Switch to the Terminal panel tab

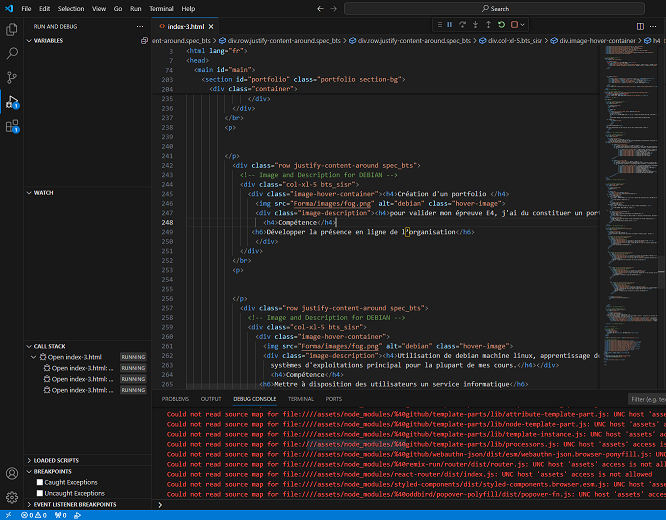[301, 398]
